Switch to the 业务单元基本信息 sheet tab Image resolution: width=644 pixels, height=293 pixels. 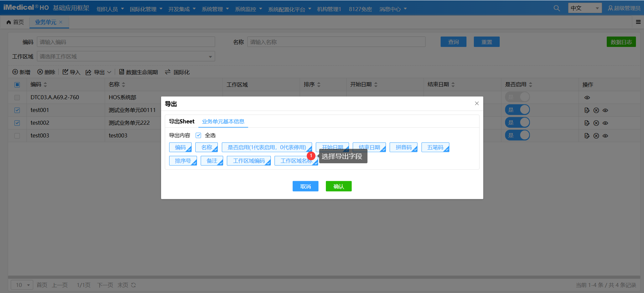(223, 121)
